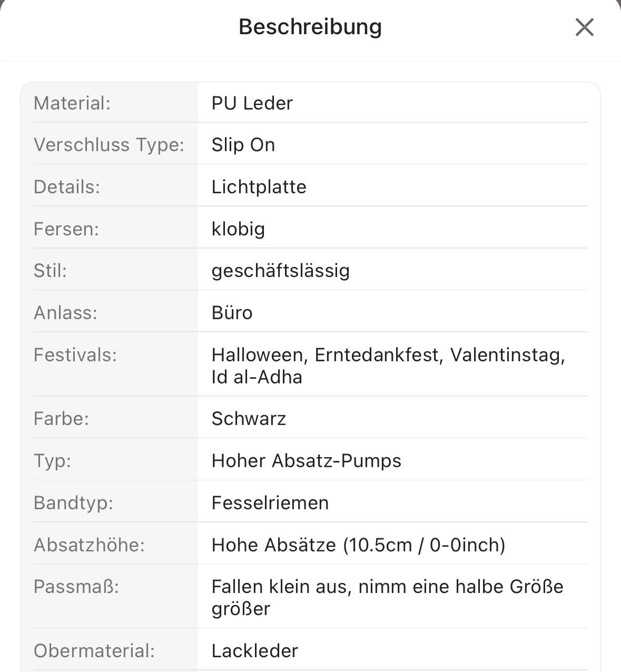Tap the Festivals list text
621x672 pixels.
tap(388, 366)
